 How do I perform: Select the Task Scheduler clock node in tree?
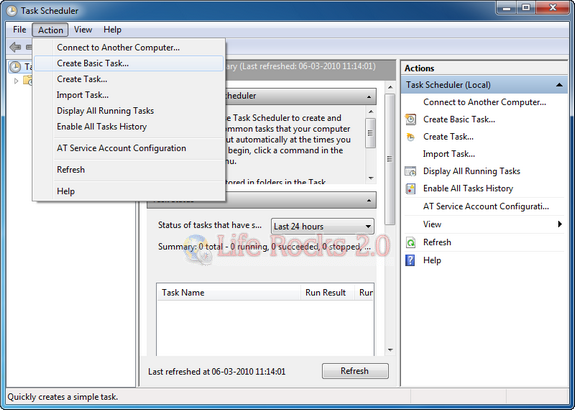click(x=15, y=66)
